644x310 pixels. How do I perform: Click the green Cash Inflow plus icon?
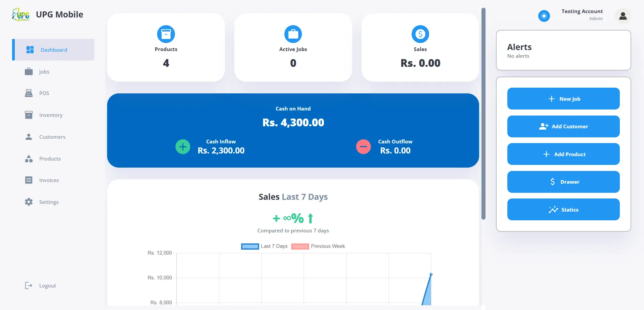pos(183,147)
